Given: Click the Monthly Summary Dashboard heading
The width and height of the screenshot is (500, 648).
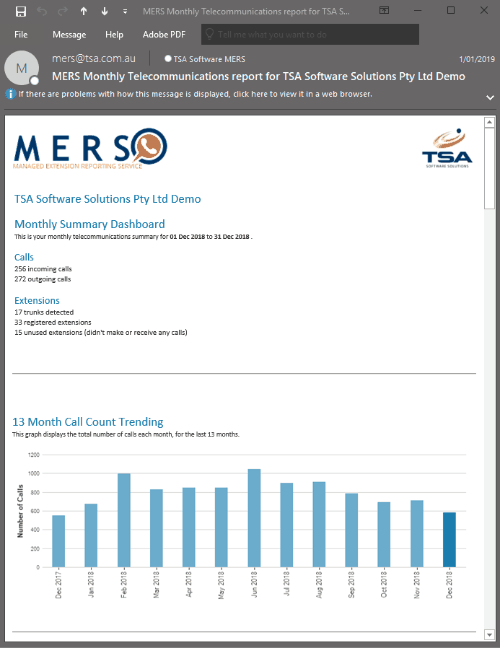Looking at the screenshot, I should pos(90,224).
